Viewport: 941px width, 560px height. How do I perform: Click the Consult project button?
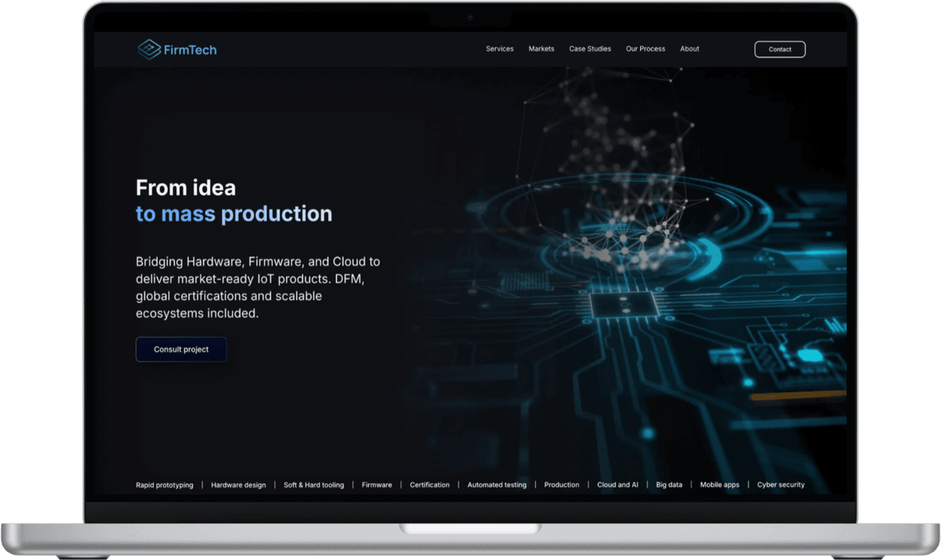pos(182,349)
